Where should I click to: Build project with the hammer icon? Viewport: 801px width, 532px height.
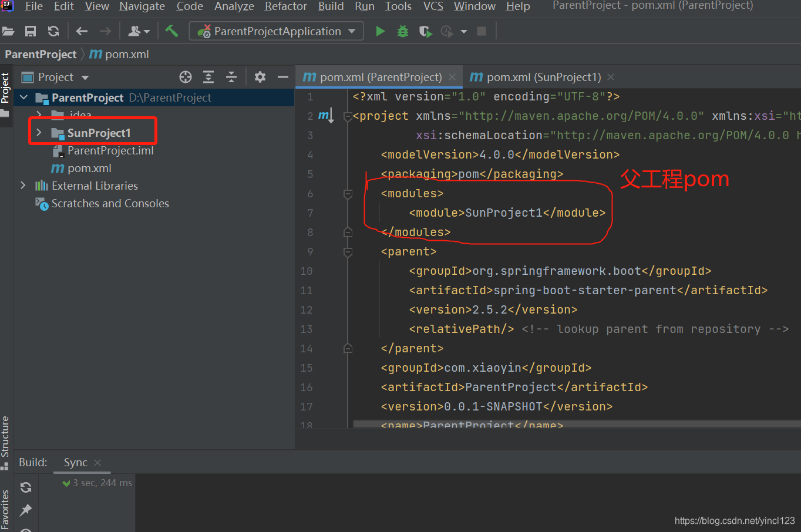[171, 31]
